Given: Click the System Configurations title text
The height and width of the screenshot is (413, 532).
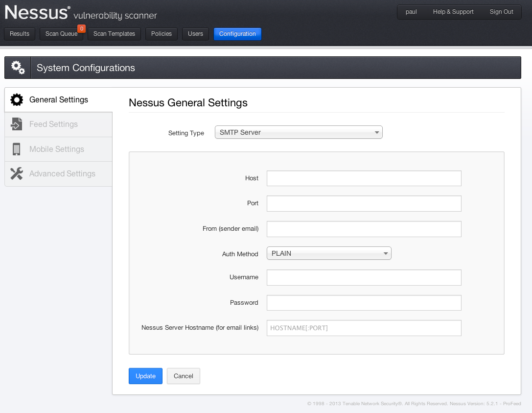Looking at the screenshot, I should coord(86,68).
